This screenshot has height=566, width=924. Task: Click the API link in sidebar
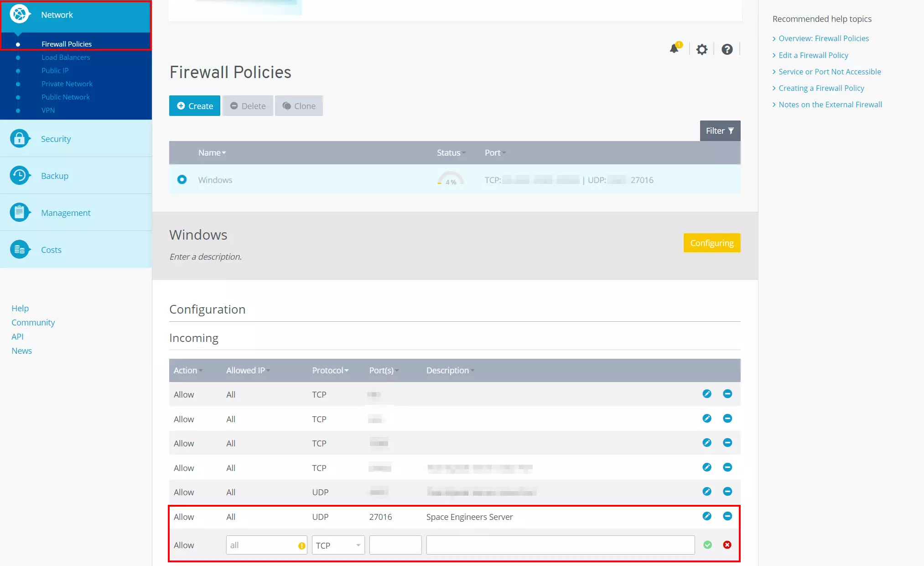(x=17, y=336)
